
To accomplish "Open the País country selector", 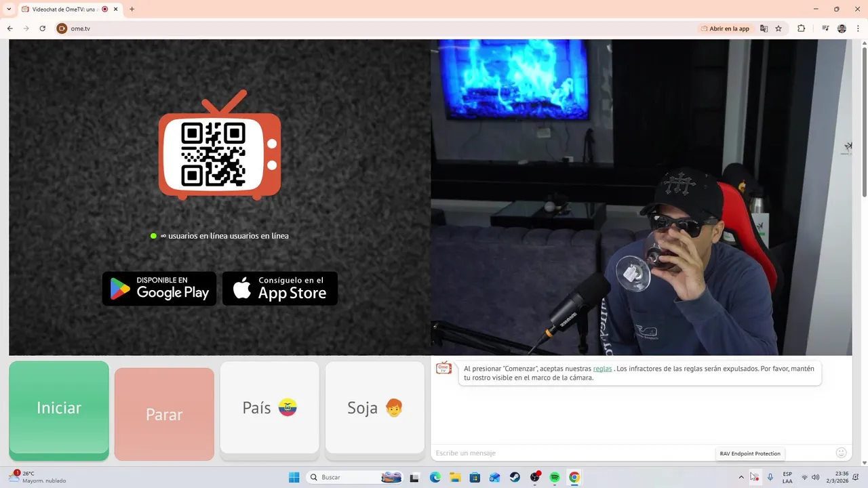I will [x=270, y=408].
